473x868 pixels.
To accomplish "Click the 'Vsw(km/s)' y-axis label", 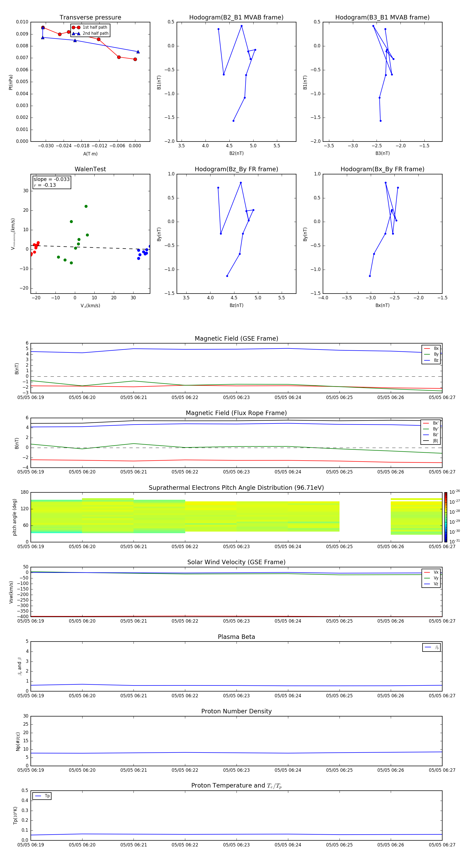I will [11, 592].
